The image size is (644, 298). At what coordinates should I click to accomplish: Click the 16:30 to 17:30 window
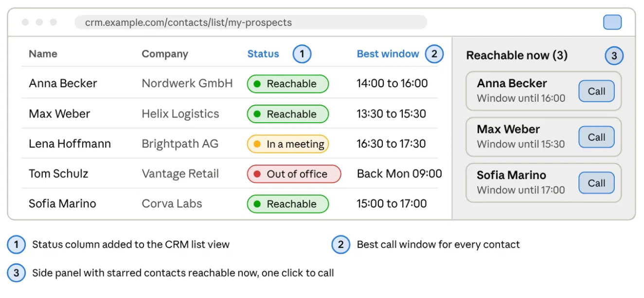point(391,144)
